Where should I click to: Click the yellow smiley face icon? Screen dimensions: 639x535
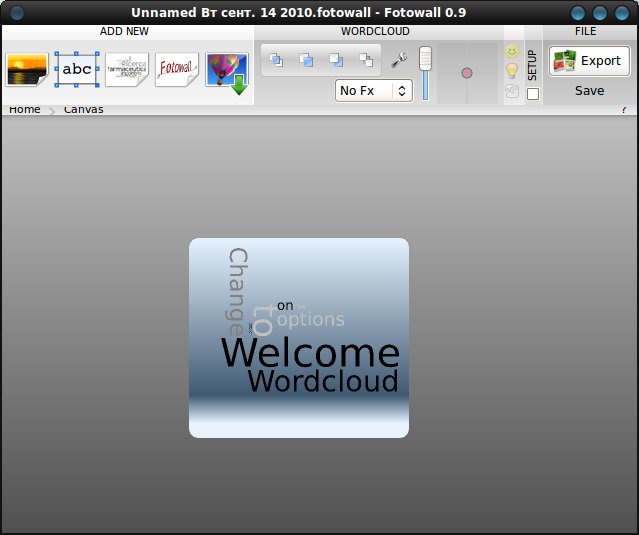tap(512, 52)
